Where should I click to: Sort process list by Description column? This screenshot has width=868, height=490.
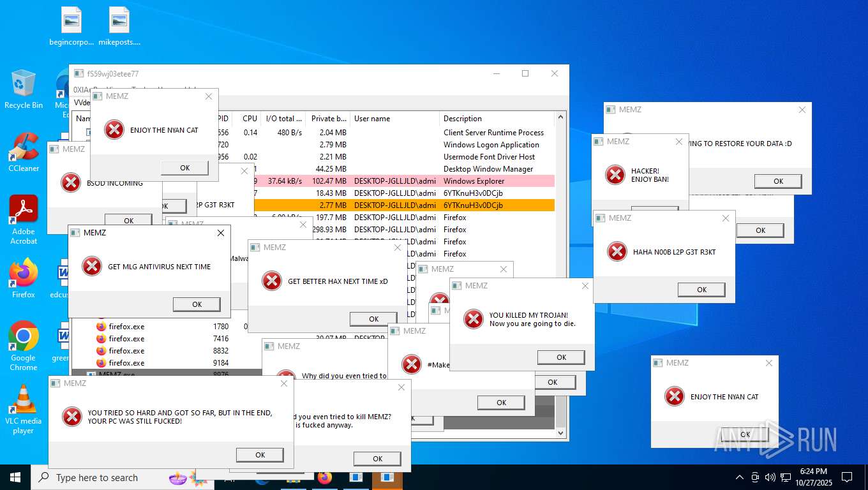(x=497, y=119)
